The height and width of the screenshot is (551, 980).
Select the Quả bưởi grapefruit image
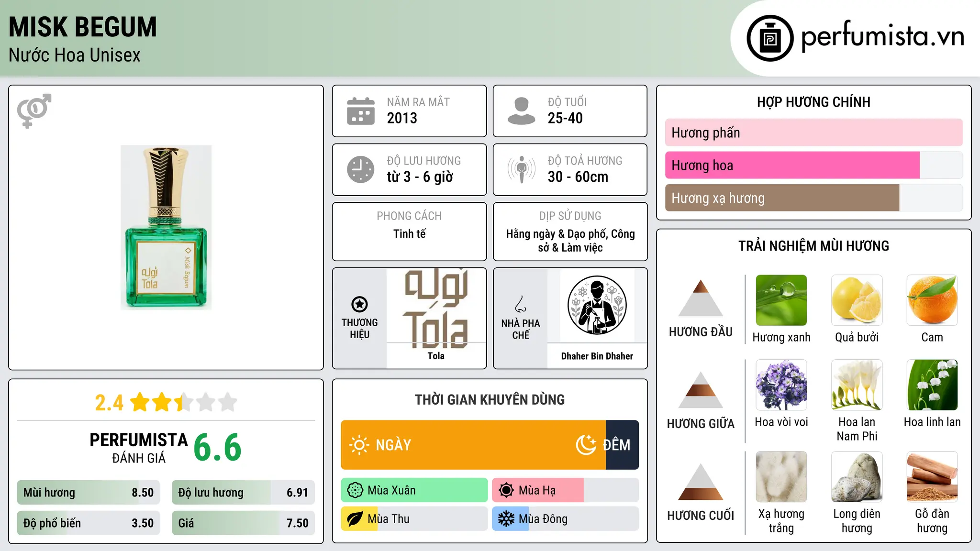(x=857, y=300)
